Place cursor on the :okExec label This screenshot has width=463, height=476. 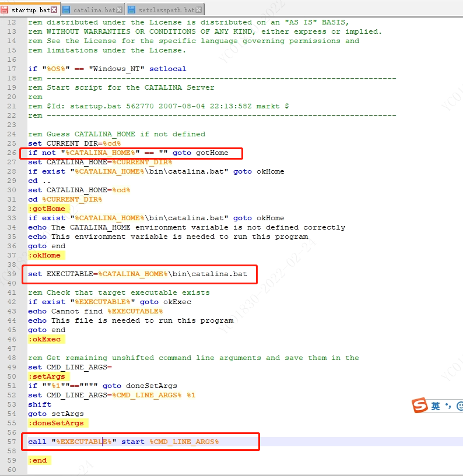[x=44, y=339]
